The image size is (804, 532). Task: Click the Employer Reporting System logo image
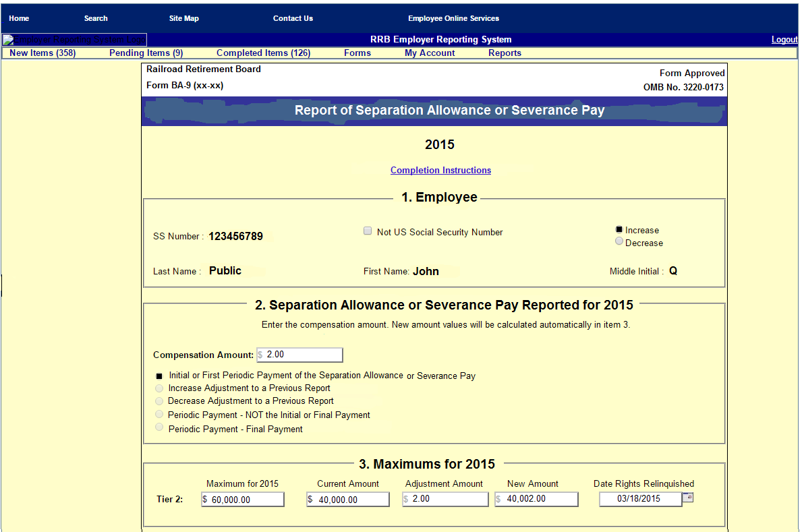[74, 40]
